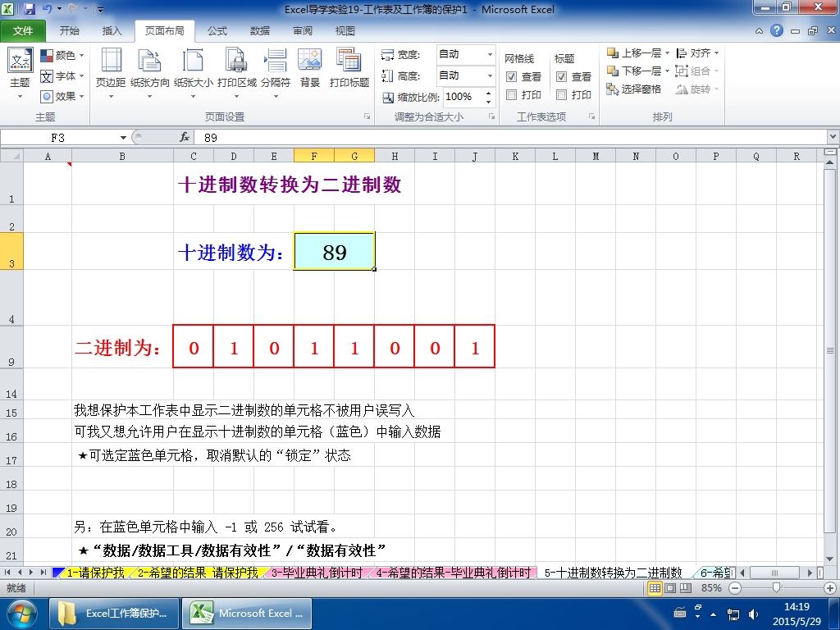
Task: Click the Select All corner of worksheet
Action: [11, 156]
